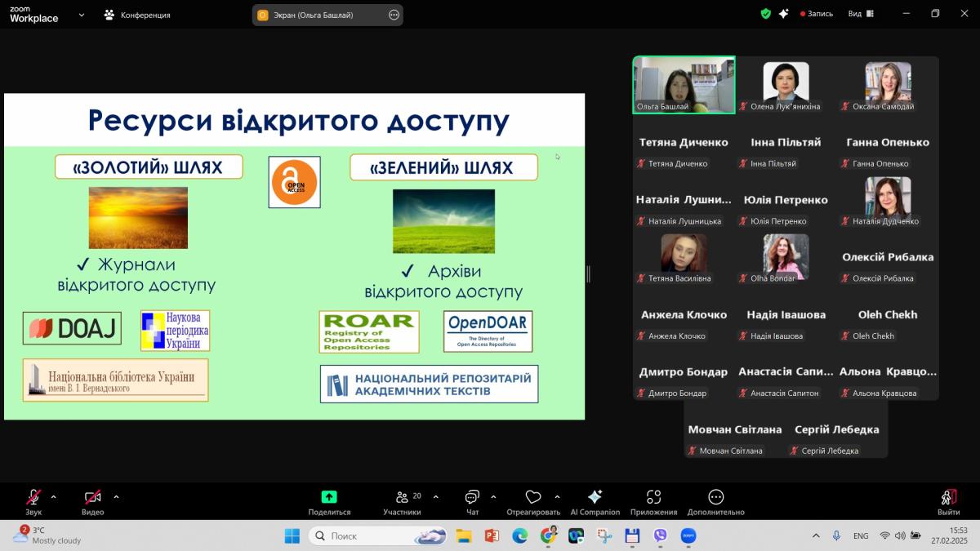This screenshot has height=551, width=980.
Task: Unmute the microphone (Звук)
Action: tap(33, 497)
